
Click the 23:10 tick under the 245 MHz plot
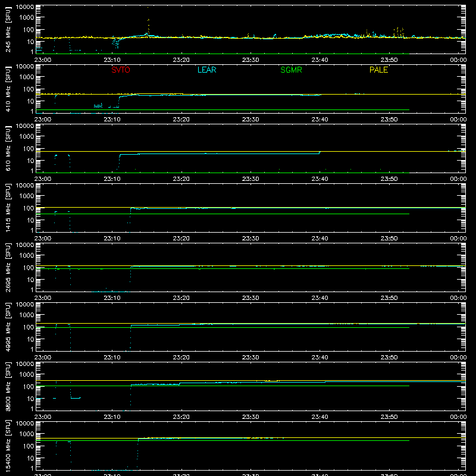click(112, 60)
